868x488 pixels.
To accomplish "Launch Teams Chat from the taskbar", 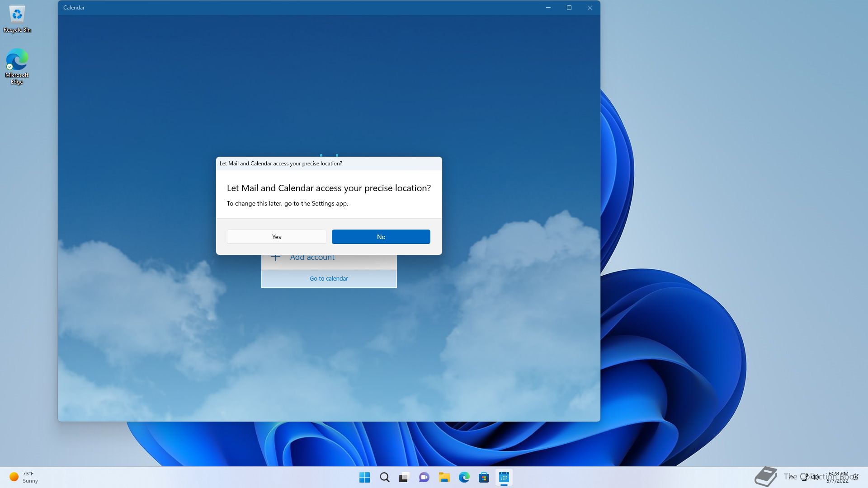I will [x=424, y=477].
